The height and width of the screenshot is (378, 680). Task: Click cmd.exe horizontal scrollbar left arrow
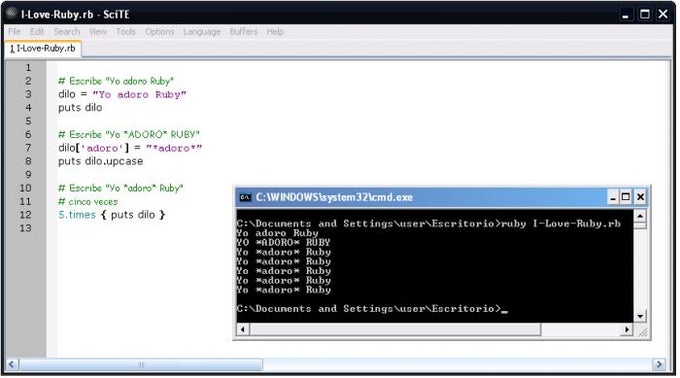click(243, 329)
